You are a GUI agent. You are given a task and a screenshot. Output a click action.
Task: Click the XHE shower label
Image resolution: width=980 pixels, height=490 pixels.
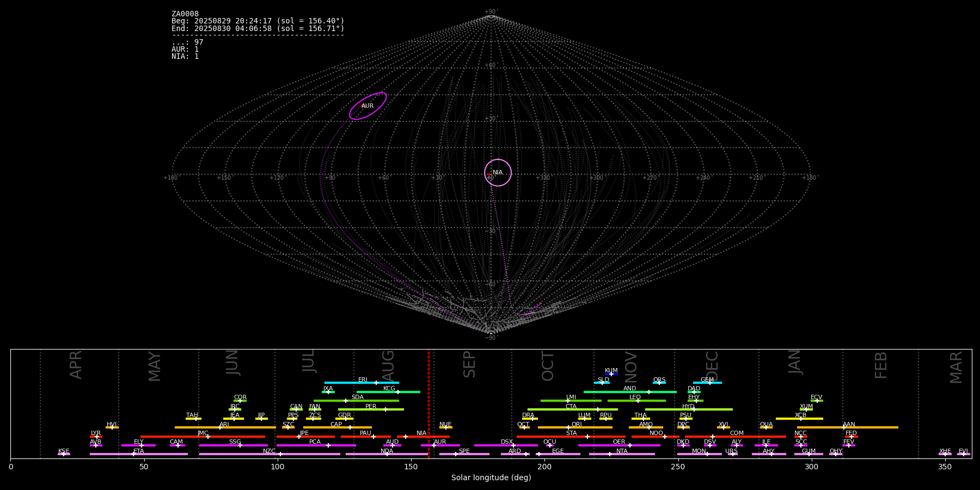pos(945,451)
